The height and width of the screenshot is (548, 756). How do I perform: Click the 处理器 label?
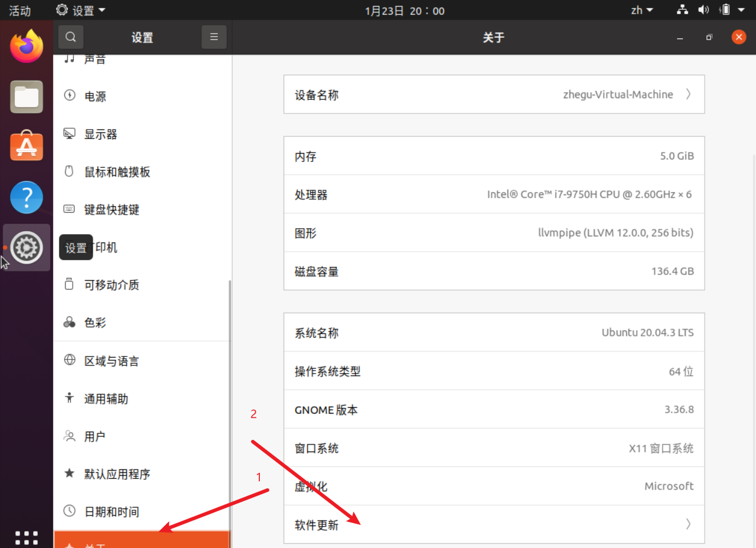(x=311, y=194)
